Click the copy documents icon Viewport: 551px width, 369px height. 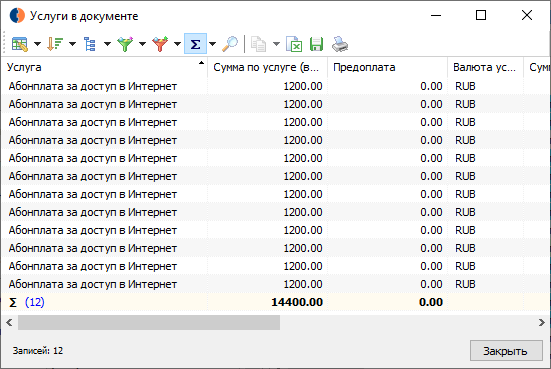click(x=258, y=44)
